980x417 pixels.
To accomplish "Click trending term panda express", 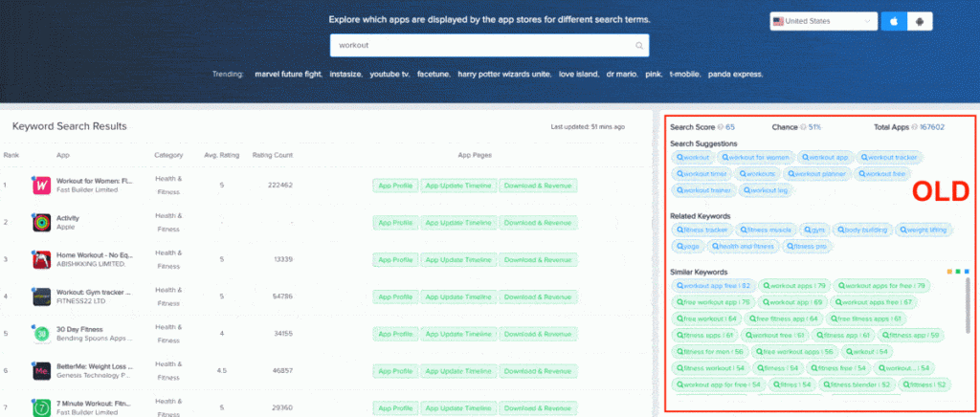I will 736,75.
